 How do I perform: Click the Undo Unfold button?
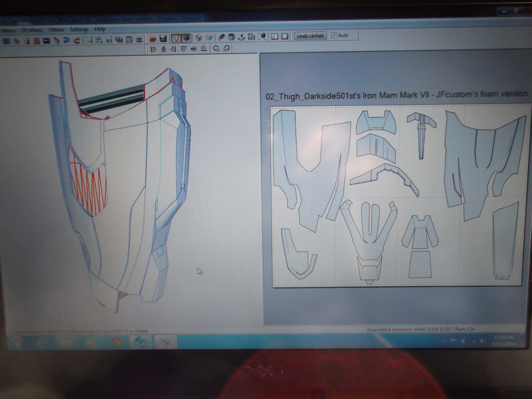point(310,36)
